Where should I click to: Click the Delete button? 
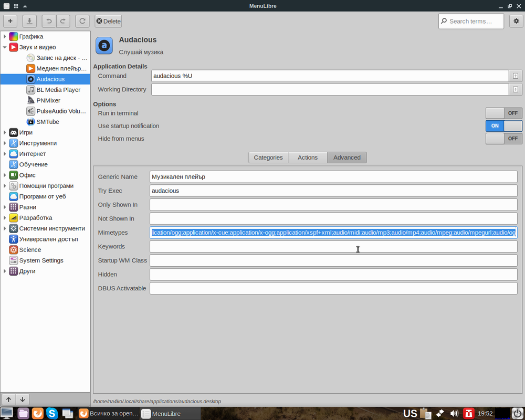click(x=108, y=21)
